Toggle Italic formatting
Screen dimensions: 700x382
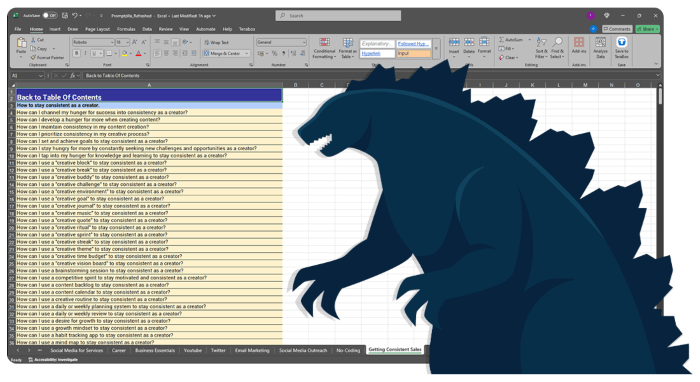(x=85, y=54)
